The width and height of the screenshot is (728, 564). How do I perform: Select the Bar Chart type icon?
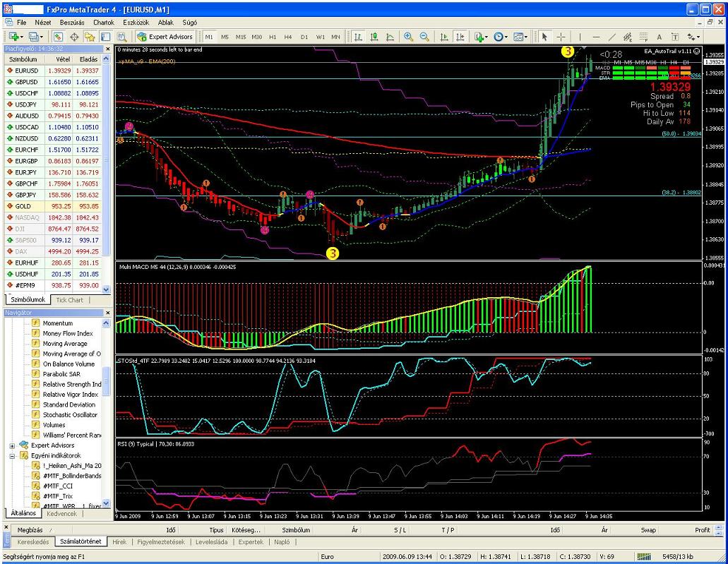[x=358, y=37]
